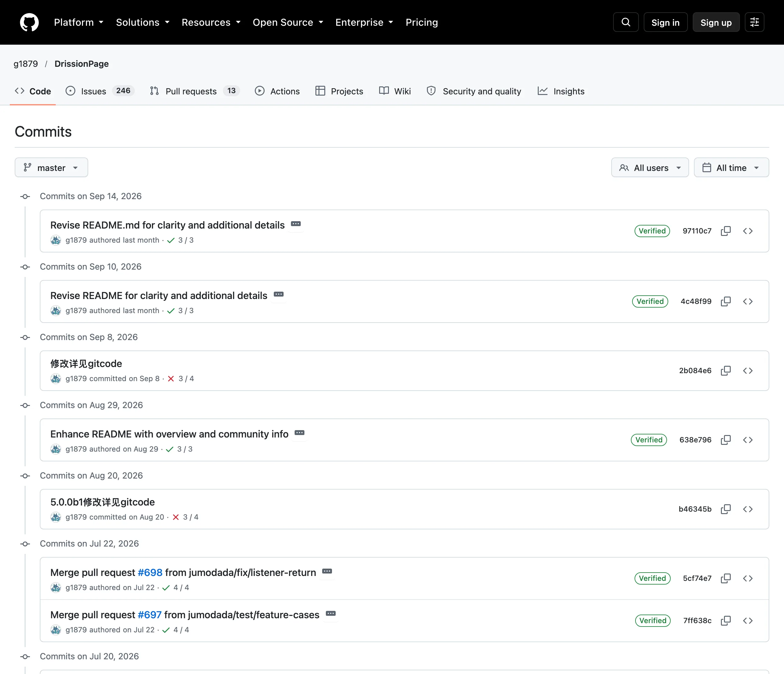Switch to the Issues tab
784x674 pixels.
[x=100, y=91]
